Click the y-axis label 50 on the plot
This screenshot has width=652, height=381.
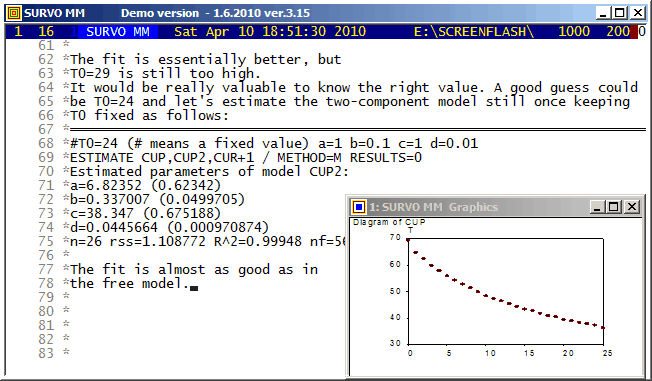click(395, 291)
